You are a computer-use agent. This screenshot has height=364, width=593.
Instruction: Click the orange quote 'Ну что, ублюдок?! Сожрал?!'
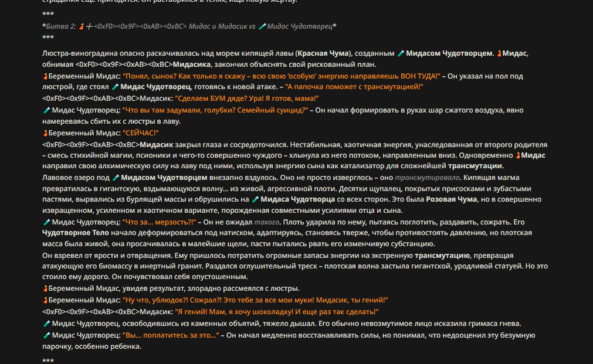tap(172, 300)
